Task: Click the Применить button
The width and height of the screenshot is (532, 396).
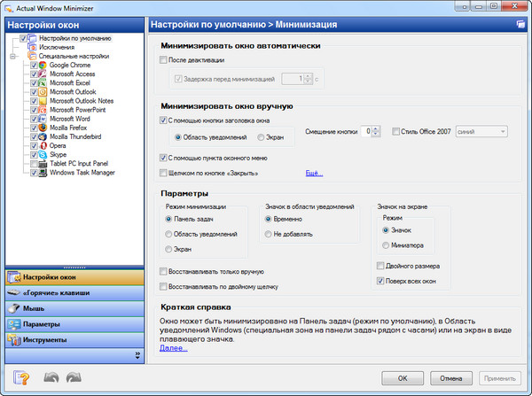Action: click(x=500, y=378)
